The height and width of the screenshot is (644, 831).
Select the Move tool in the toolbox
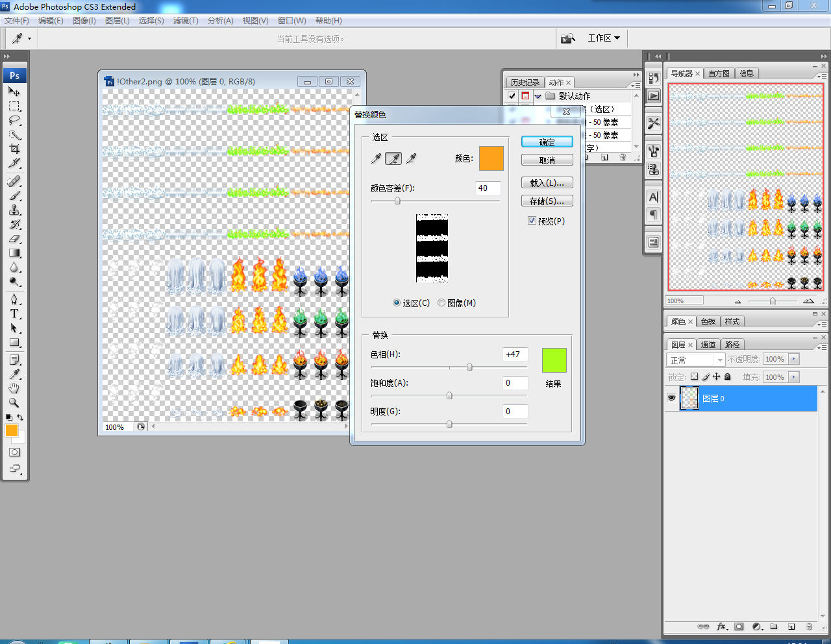[x=14, y=92]
